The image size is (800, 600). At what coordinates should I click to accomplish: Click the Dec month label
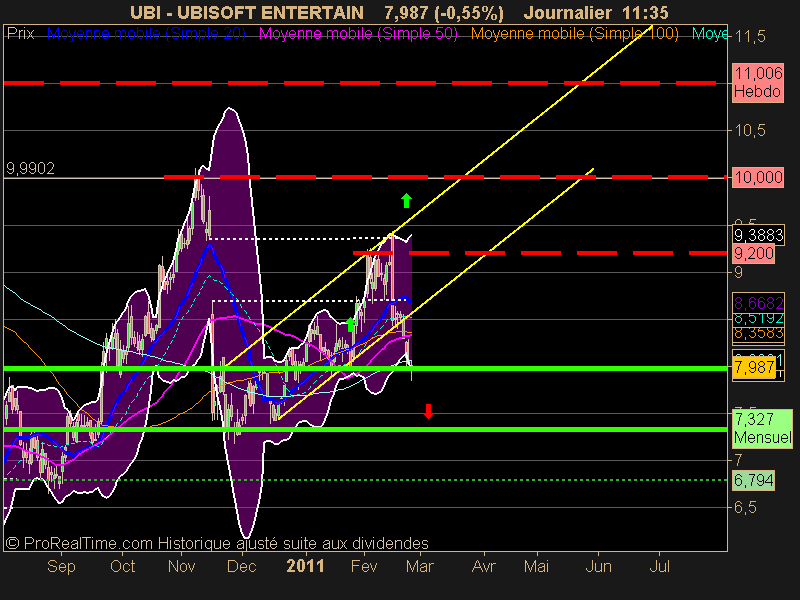click(x=241, y=566)
